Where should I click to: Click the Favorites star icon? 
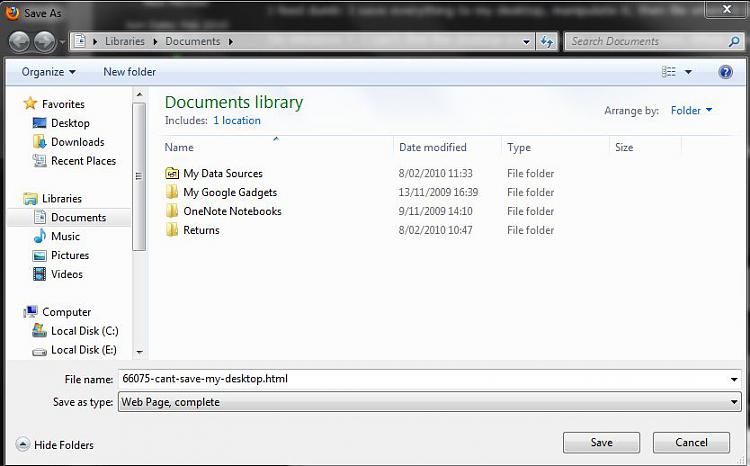pos(30,103)
